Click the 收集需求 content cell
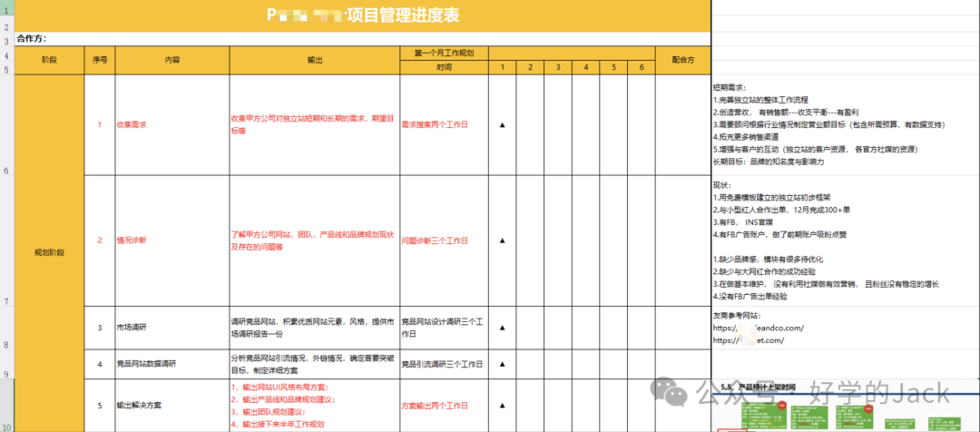 (x=172, y=125)
